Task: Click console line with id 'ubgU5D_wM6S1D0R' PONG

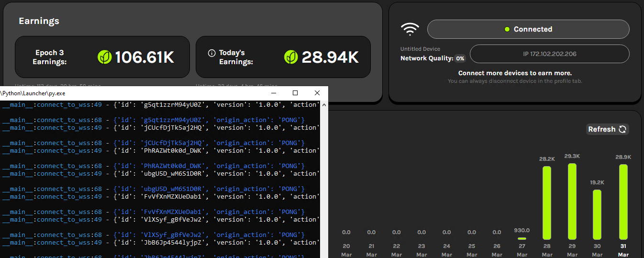Action: tap(153, 189)
